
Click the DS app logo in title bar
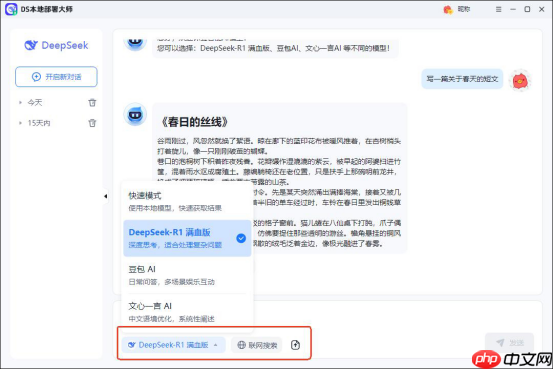click(11, 9)
